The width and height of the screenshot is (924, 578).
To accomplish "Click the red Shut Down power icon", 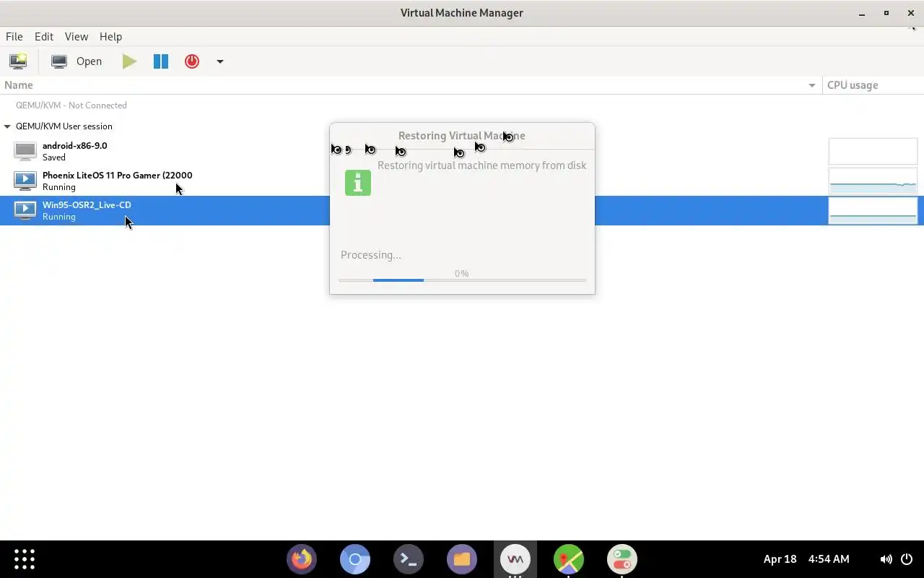I will [x=192, y=61].
